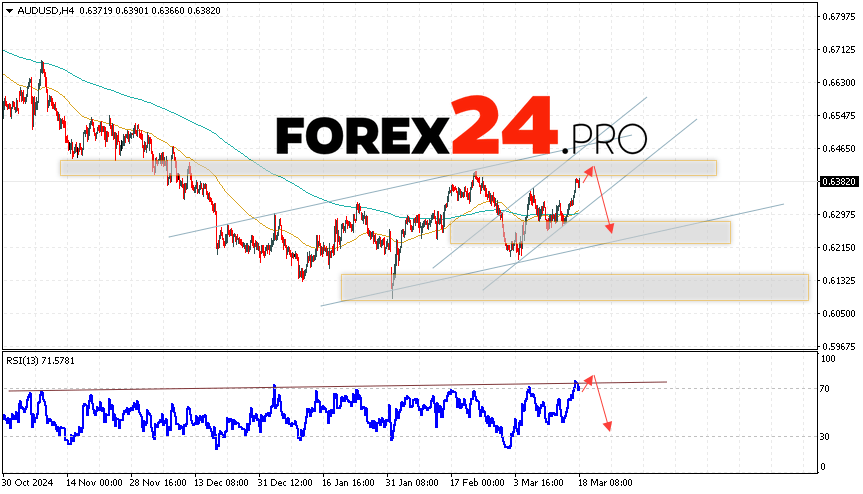Click the RSI(13) 71.5781 indicator label
Image resolution: width=863 pixels, height=494 pixels.
click(x=41, y=358)
